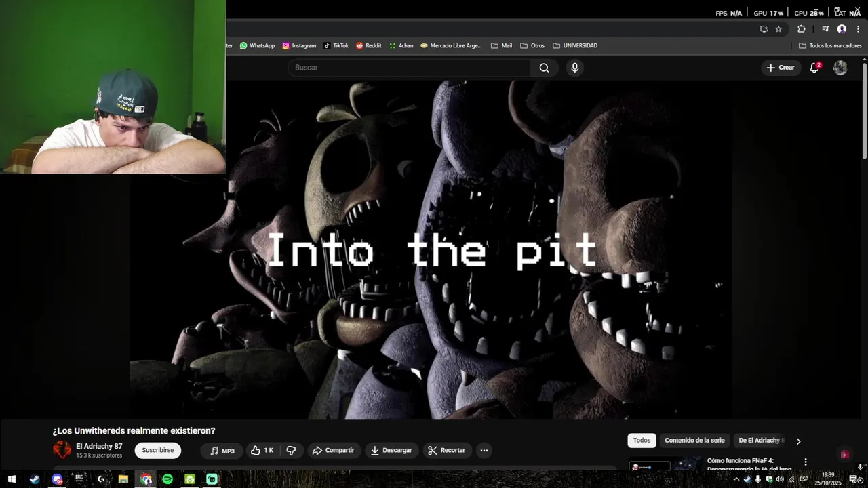Open the Streamlabs taskbar icon
This screenshot has height=488, width=868.
click(212, 479)
